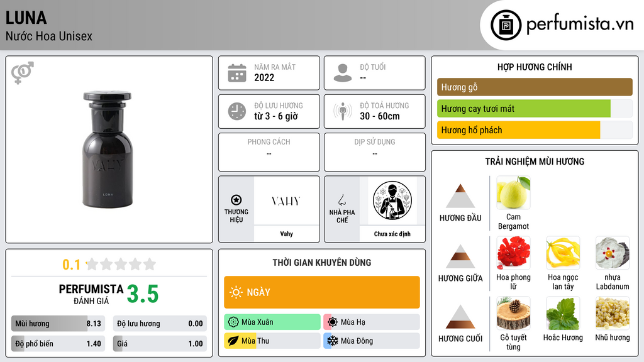Click the Phong cách card
This screenshot has width=644, height=362.
click(269, 152)
